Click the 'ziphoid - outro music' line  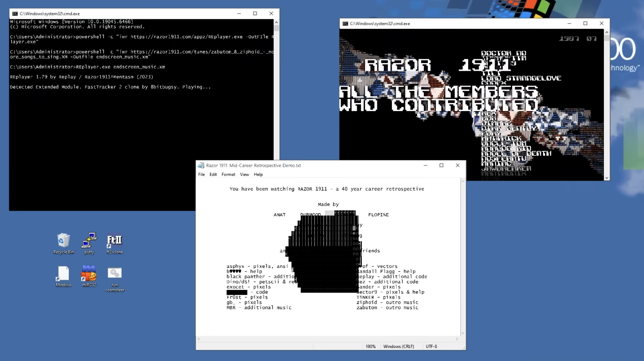[387, 302]
